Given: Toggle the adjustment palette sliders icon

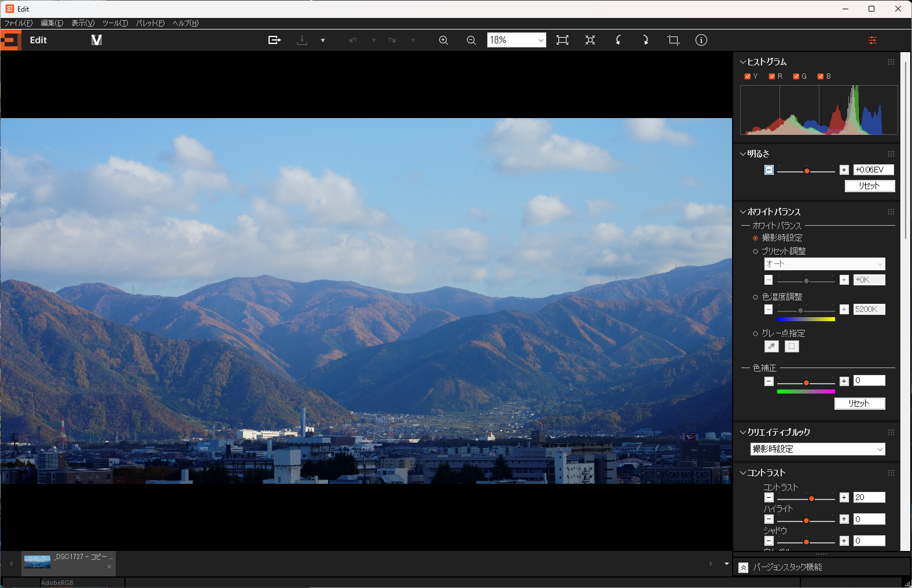Looking at the screenshot, I should (x=873, y=40).
